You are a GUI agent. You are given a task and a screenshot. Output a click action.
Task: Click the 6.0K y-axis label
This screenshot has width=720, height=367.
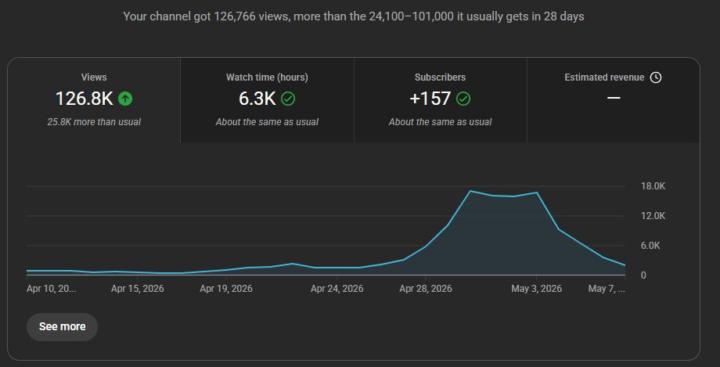(x=650, y=246)
